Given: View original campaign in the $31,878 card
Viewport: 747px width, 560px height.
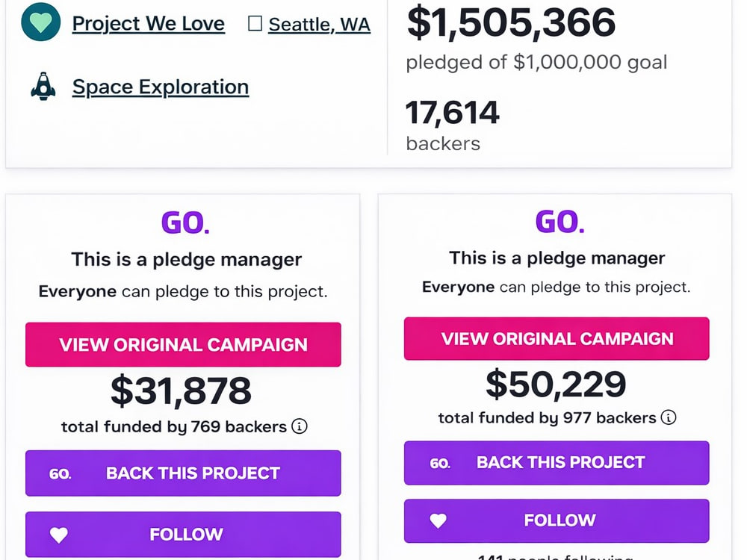Looking at the screenshot, I should coord(183,344).
